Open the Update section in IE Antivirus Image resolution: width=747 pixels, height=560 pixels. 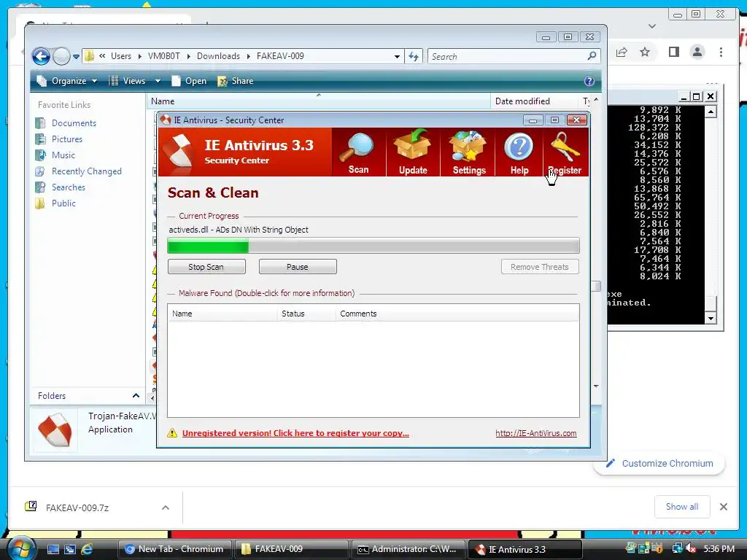(413, 152)
